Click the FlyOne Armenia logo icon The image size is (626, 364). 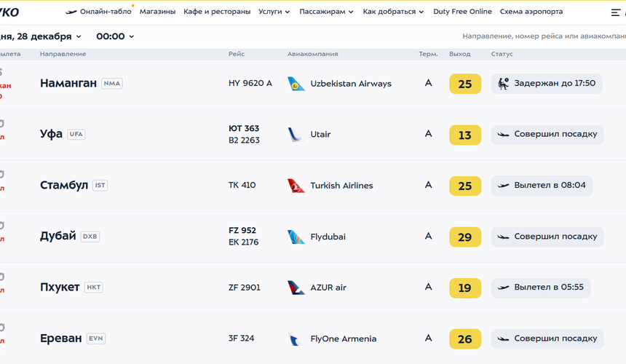296,339
